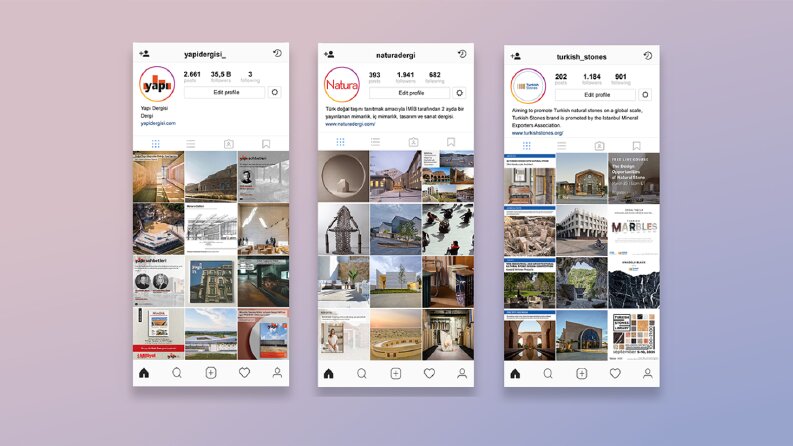The height and width of the screenshot is (446, 793).
Task: View 682 following on naturadergi
Action: [x=434, y=77]
